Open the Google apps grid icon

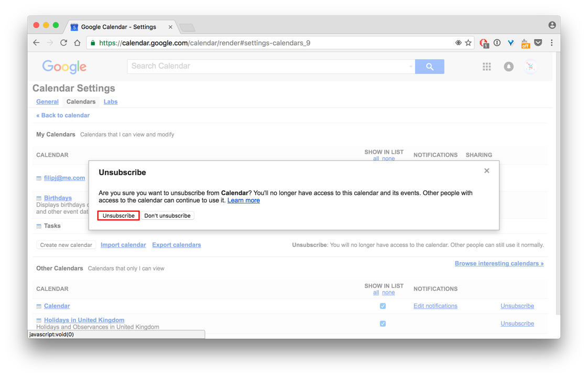coord(486,67)
